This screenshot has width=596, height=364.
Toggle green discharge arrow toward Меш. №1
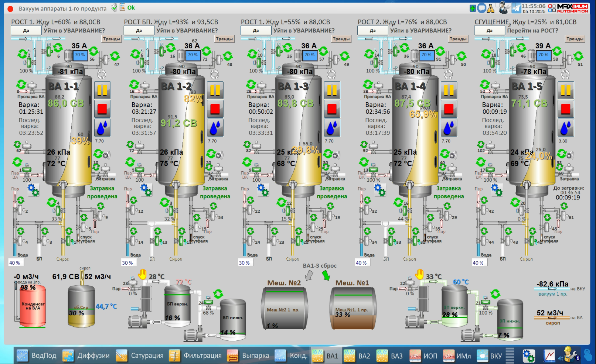326,275
